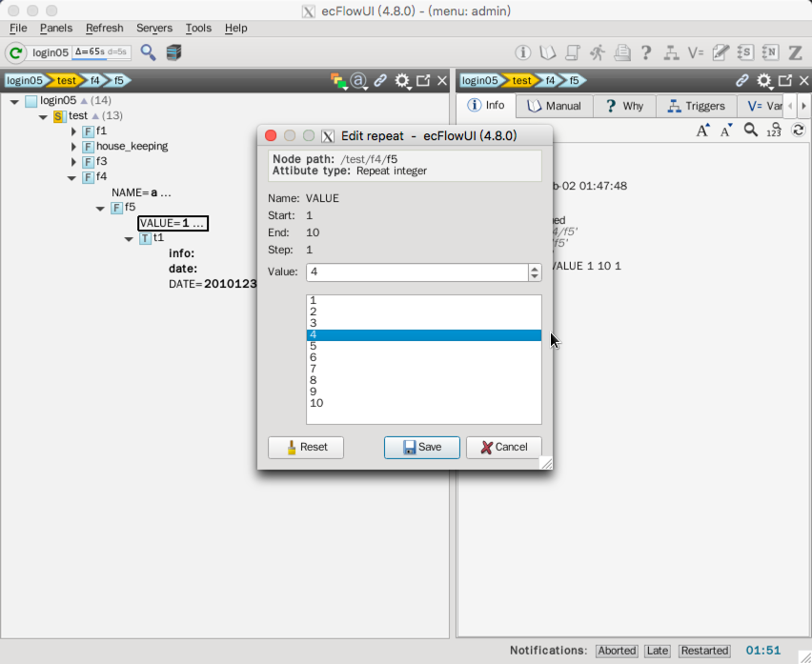Click the Why question-mark toolbar icon
The width and height of the screenshot is (812, 664).
(x=646, y=52)
